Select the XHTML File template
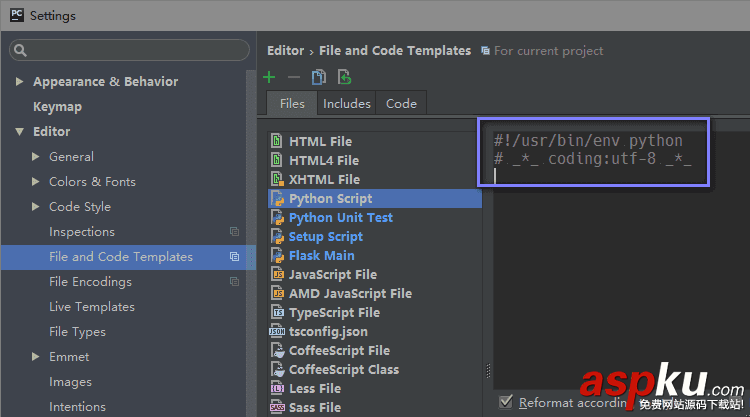This screenshot has width=750, height=417. (324, 179)
